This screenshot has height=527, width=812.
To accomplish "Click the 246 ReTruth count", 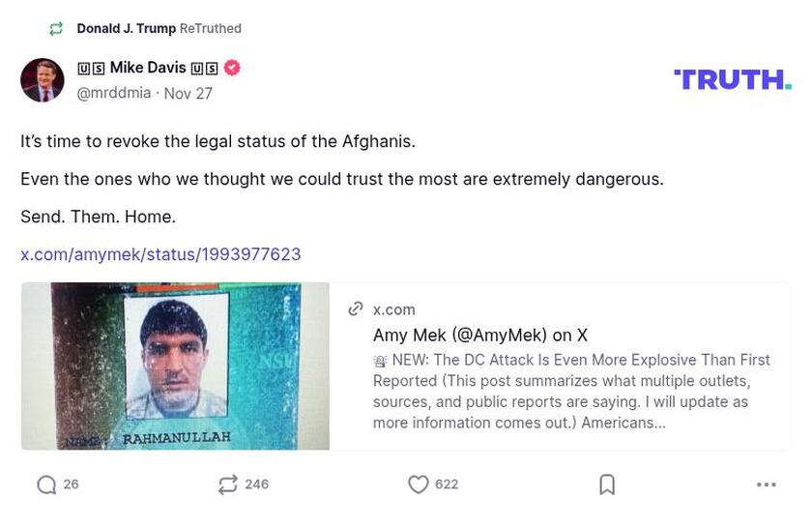I will tap(257, 484).
